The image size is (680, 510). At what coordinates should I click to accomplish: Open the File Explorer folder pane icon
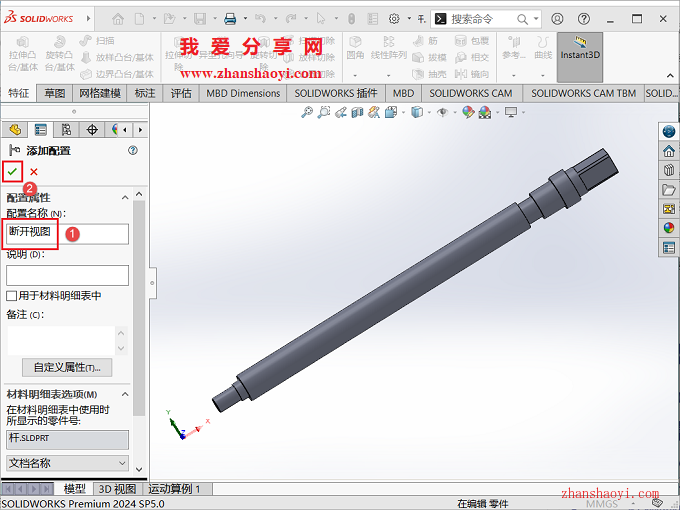(x=669, y=189)
